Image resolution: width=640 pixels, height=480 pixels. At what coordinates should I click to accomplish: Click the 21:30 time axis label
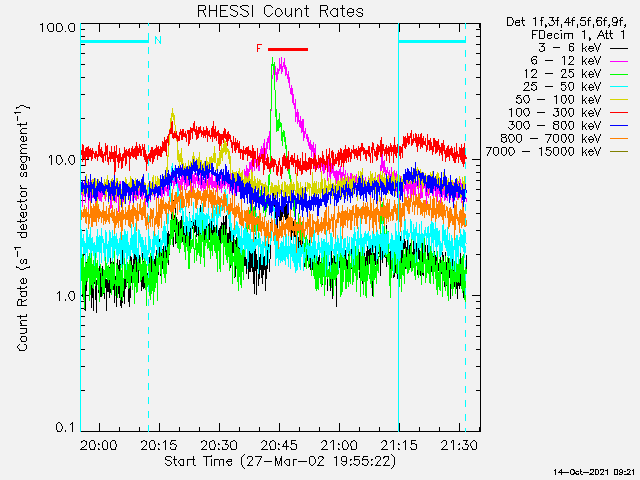click(459, 445)
